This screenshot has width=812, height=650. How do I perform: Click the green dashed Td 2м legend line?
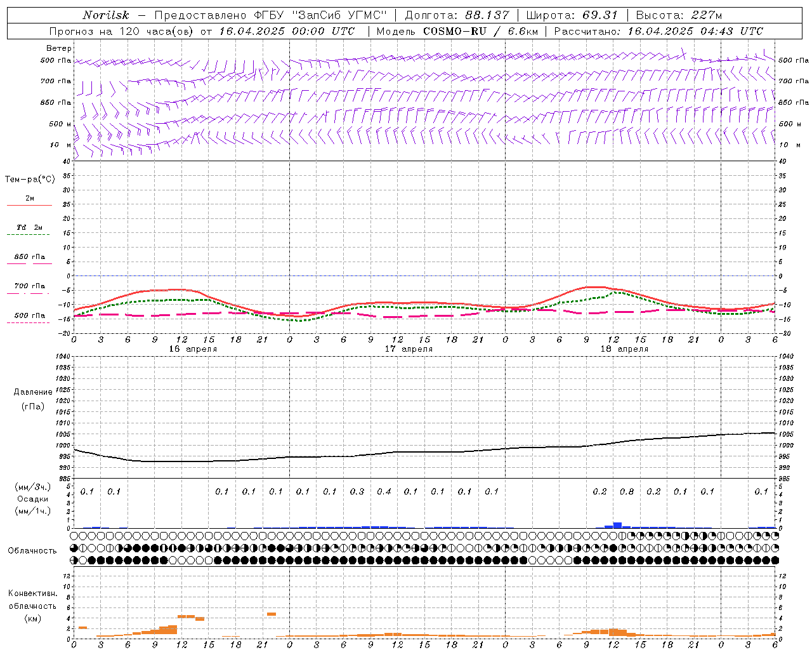pyautogui.click(x=28, y=234)
